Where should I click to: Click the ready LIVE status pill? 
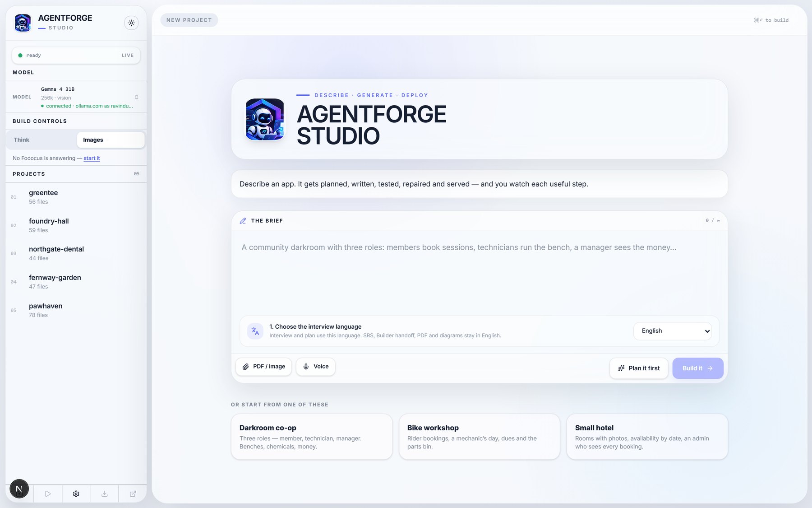pos(76,55)
